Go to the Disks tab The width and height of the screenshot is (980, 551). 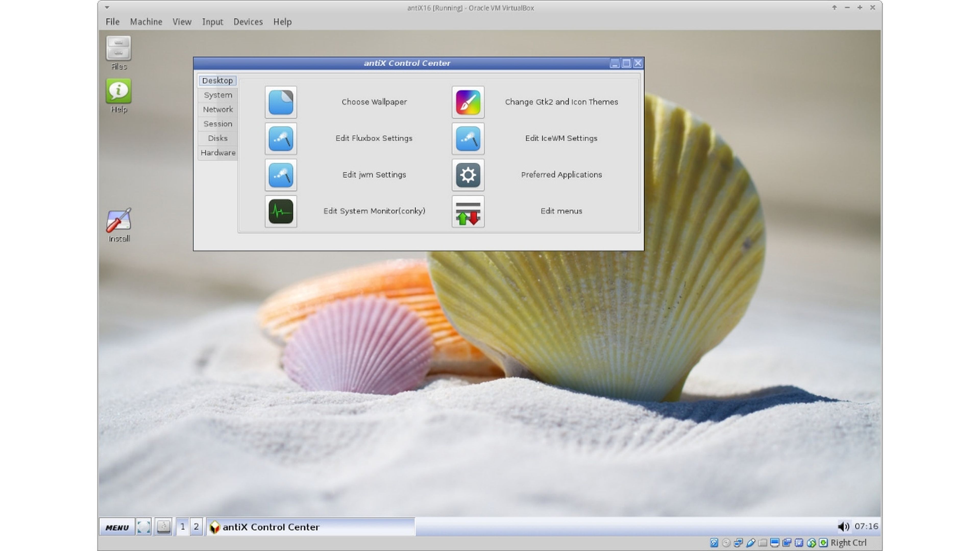tap(218, 139)
